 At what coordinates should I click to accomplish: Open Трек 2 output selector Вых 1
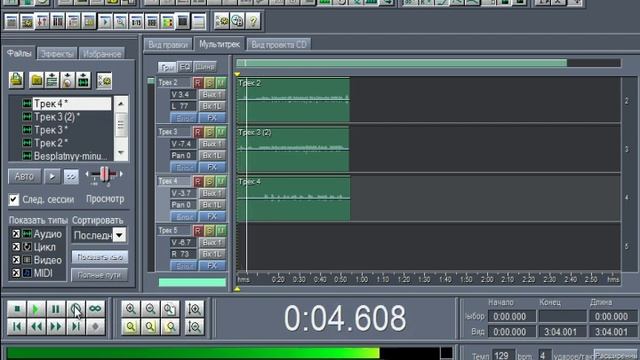(212, 95)
